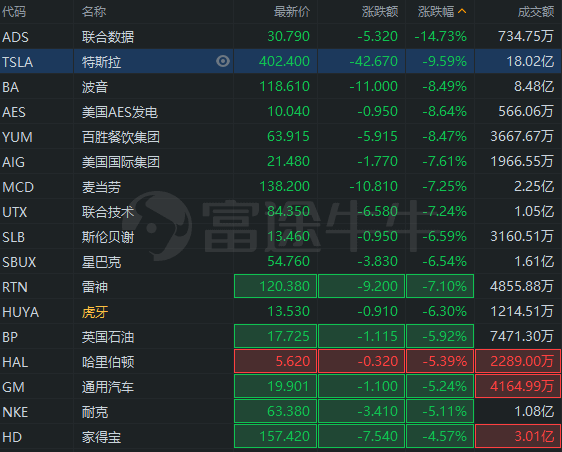Select the TSLA ticker code
Screen dimensions: 562x452
point(18,62)
